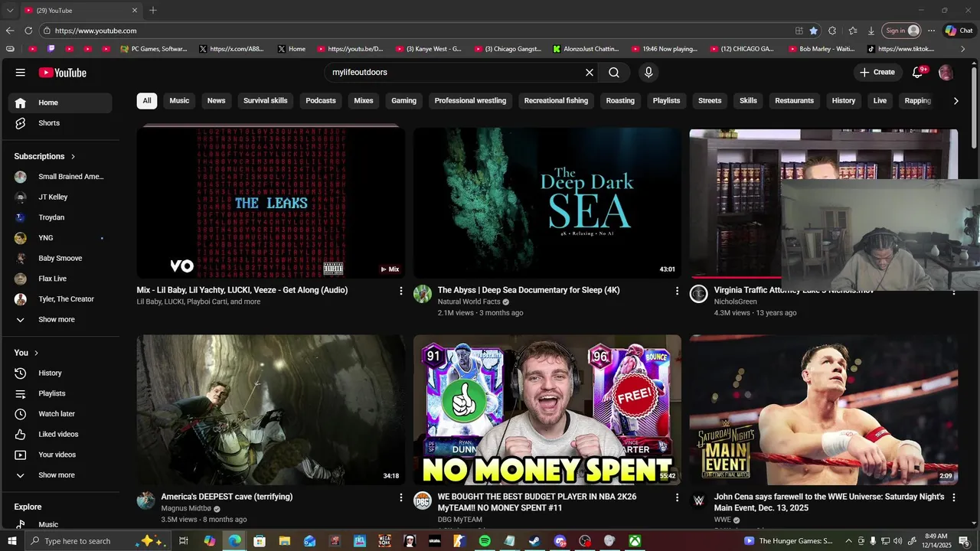Open the You section chevron
Image resolution: width=980 pixels, height=551 pixels.
(36, 353)
